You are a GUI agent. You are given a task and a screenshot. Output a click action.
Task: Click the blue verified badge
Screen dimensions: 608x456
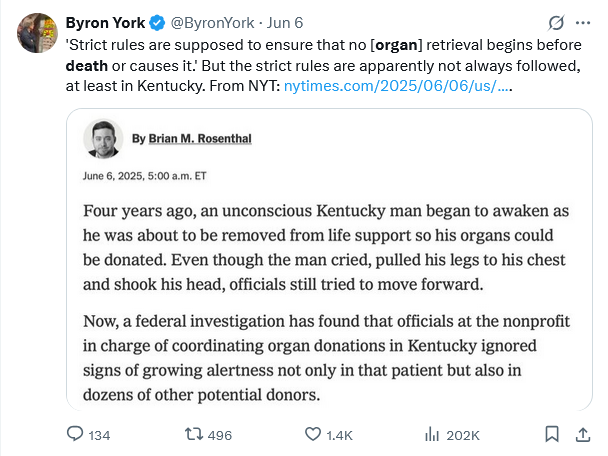click(x=157, y=22)
